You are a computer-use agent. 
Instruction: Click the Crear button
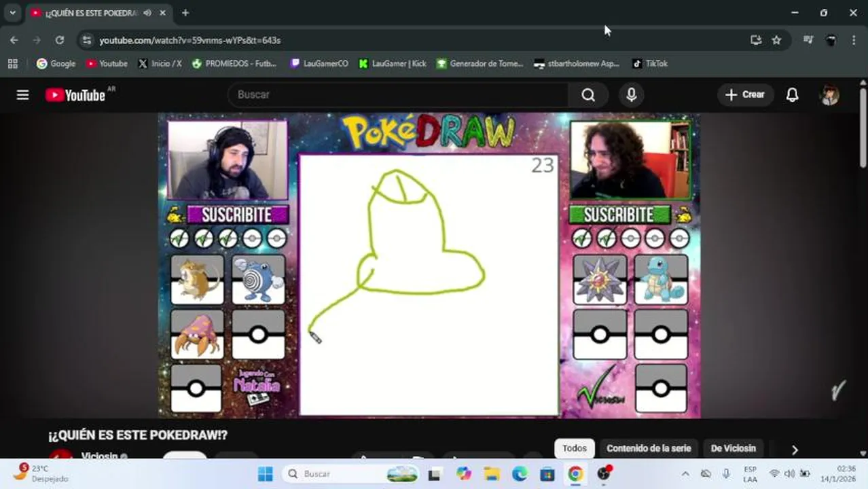pos(745,95)
